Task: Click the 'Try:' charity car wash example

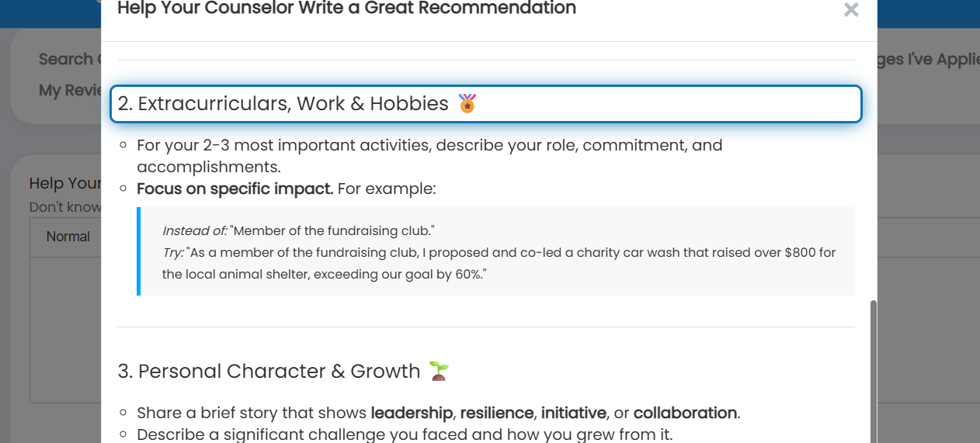Action: click(x=499, y=264)
